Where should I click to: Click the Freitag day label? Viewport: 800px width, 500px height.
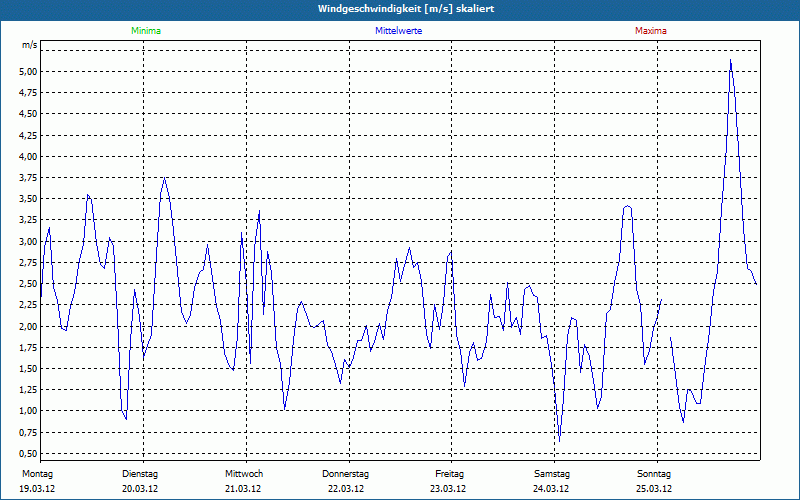point(449,474)
